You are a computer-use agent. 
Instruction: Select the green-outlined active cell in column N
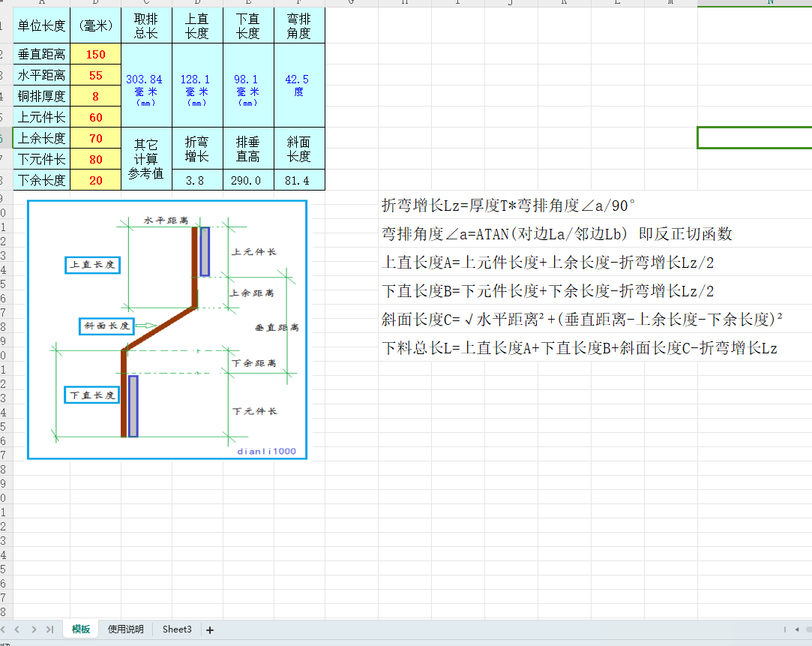[x=754, y=138]
